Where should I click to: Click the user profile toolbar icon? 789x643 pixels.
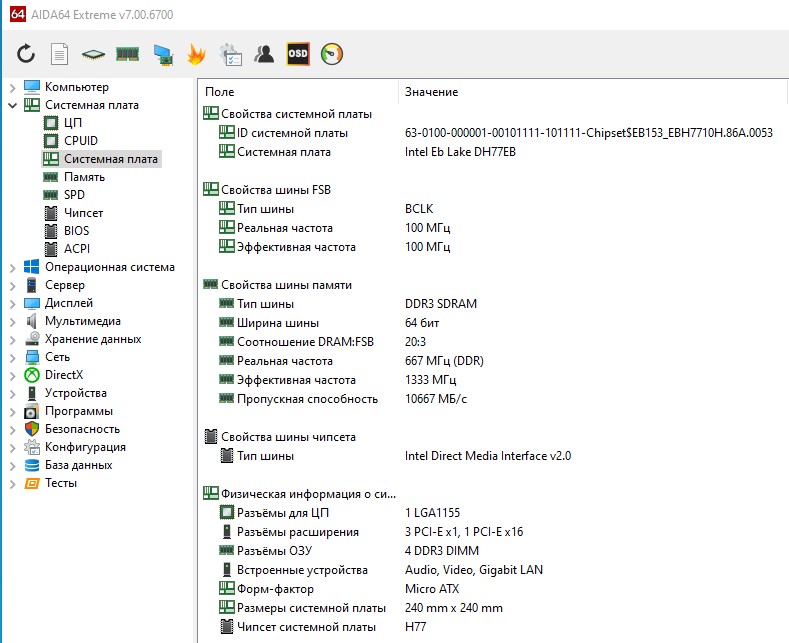pyautogui.click(x=264, y=54)
